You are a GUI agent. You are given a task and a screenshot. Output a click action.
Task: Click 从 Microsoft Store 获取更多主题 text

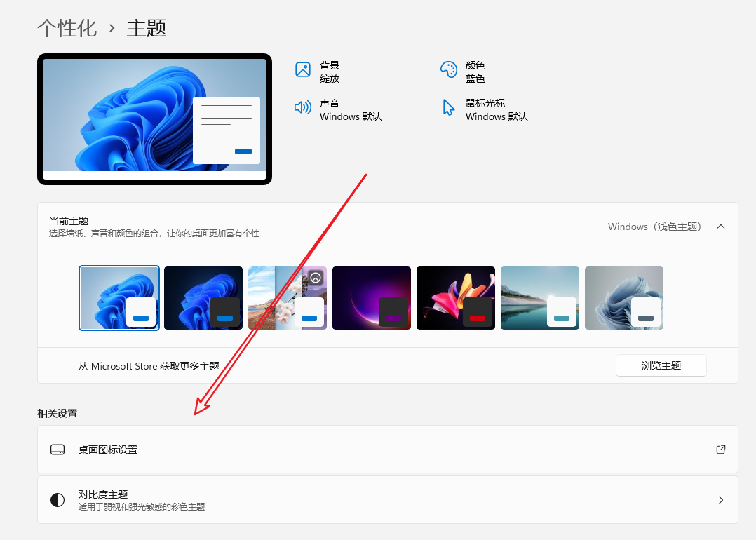click(x=149, y=366)
